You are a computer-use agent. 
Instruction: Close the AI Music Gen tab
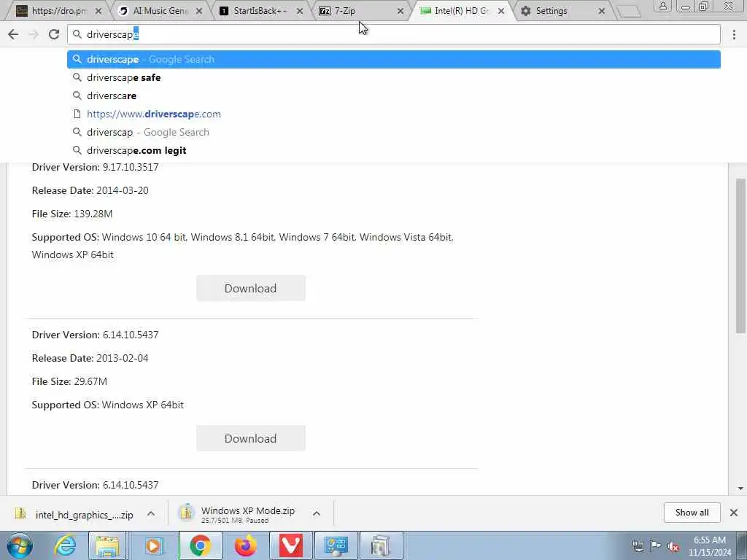(199, 11)
